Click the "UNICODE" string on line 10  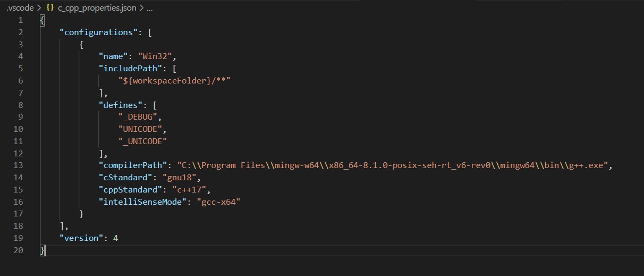tap(141, 129)
